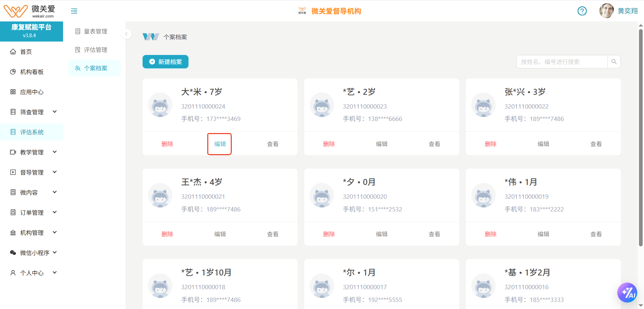This screenshot has width=644, height=309.
Task: Click the 微信小程序 WeChat icon
Action: tap(13, 252)
